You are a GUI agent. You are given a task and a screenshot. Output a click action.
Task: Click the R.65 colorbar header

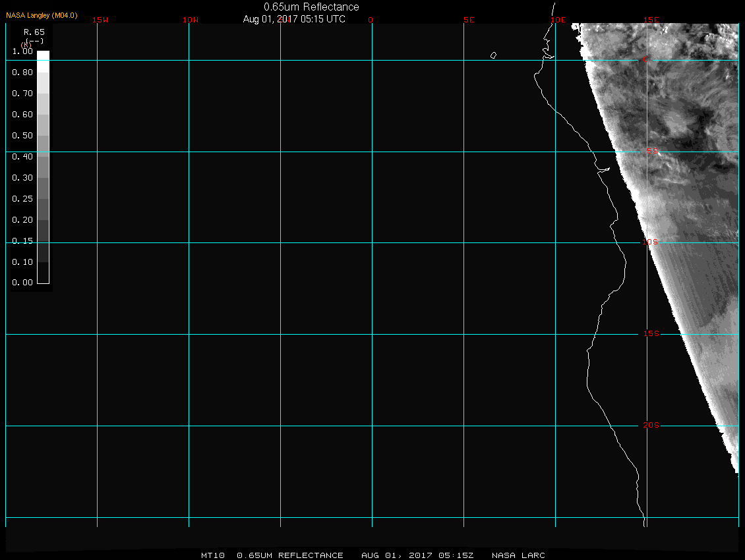point(34,32)
